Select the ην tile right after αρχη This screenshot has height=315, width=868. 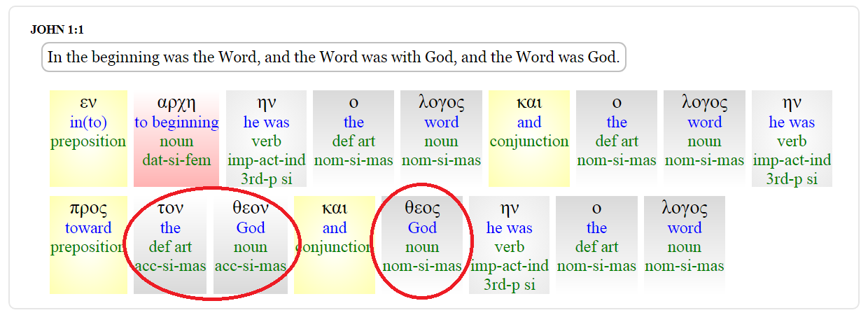(x=266, y=139)
